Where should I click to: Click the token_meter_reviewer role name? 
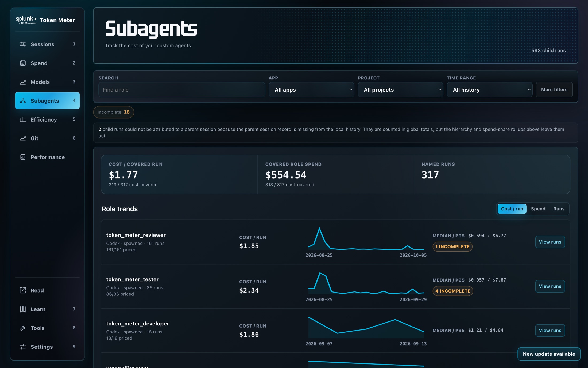136,235
